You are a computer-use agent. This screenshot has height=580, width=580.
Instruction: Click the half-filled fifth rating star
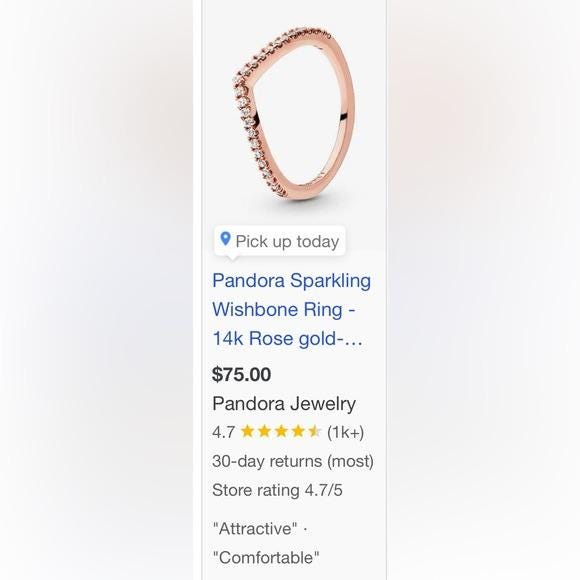[315, 431]
